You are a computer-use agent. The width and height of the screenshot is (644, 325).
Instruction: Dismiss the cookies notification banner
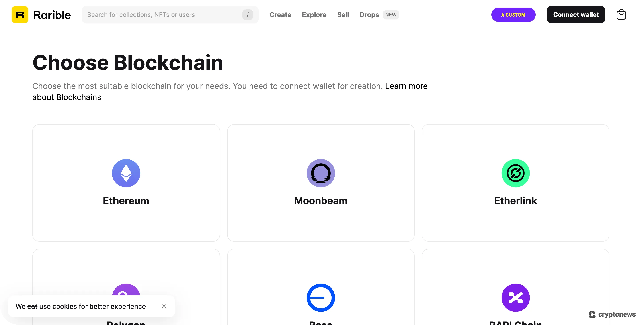[x=164, y=306]
